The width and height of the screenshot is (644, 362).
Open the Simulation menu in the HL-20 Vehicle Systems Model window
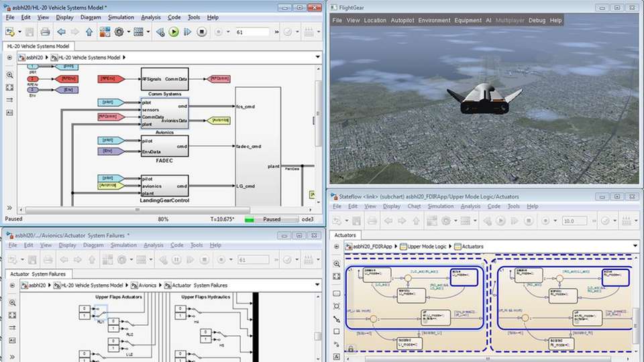(121, 17)
